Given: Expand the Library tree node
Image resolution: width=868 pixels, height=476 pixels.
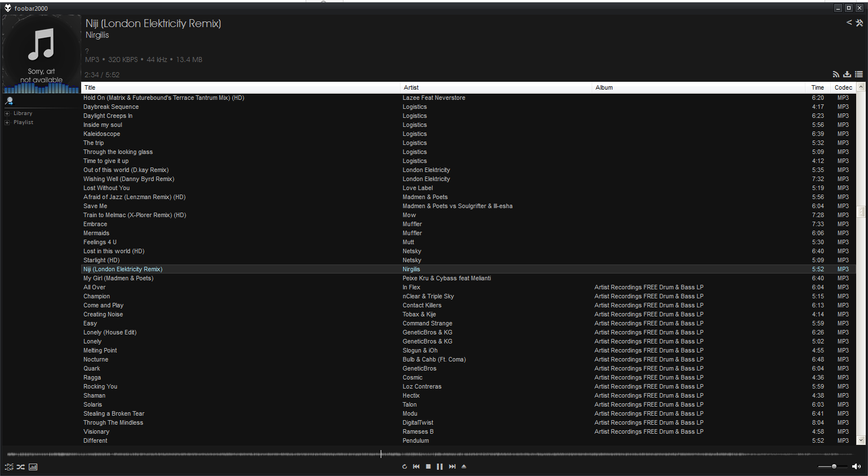Looking at the screenshot, I should tap(7, 113).
